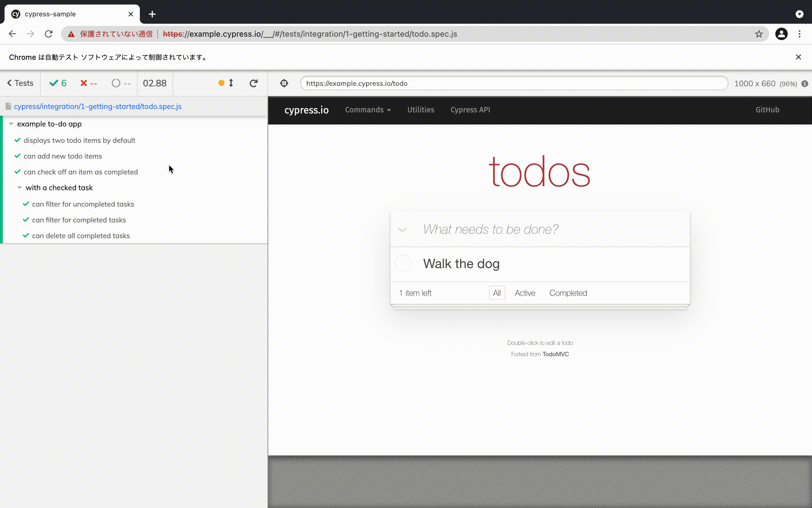Expand test can add new todo items
The height and width of the screenshot is (508, 812).
coord(63,156)
